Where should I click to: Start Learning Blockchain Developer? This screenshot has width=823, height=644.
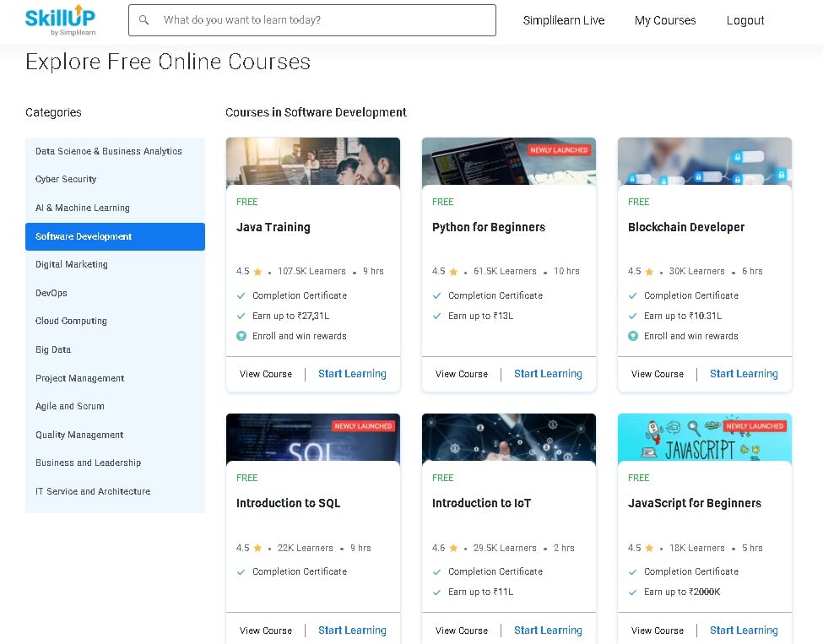tap(744, 374)
